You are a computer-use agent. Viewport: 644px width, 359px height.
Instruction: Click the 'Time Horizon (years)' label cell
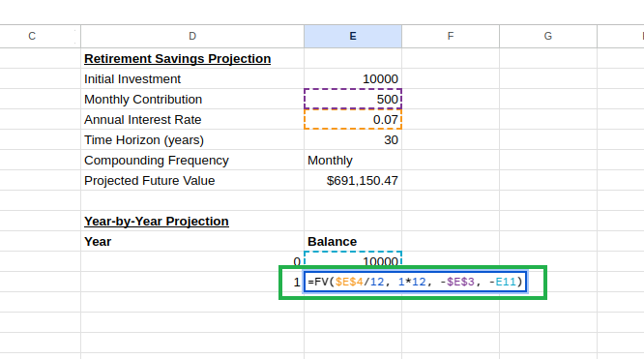click(x=192, y=139)
